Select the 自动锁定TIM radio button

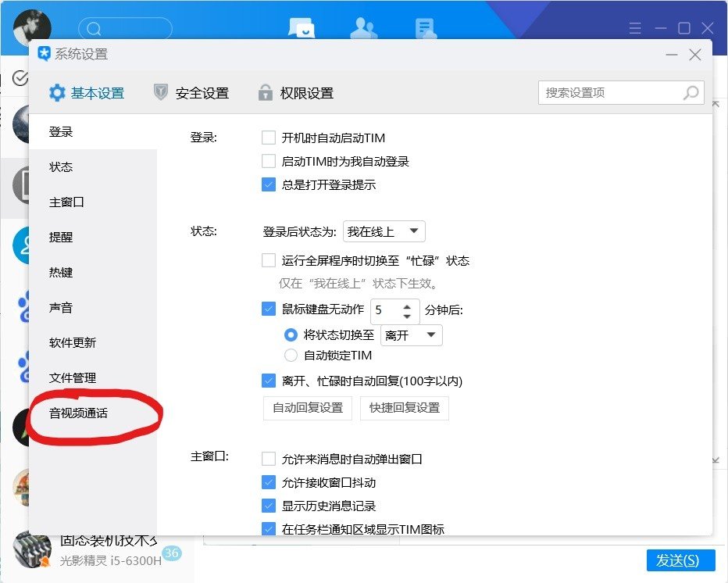point(291,355)
